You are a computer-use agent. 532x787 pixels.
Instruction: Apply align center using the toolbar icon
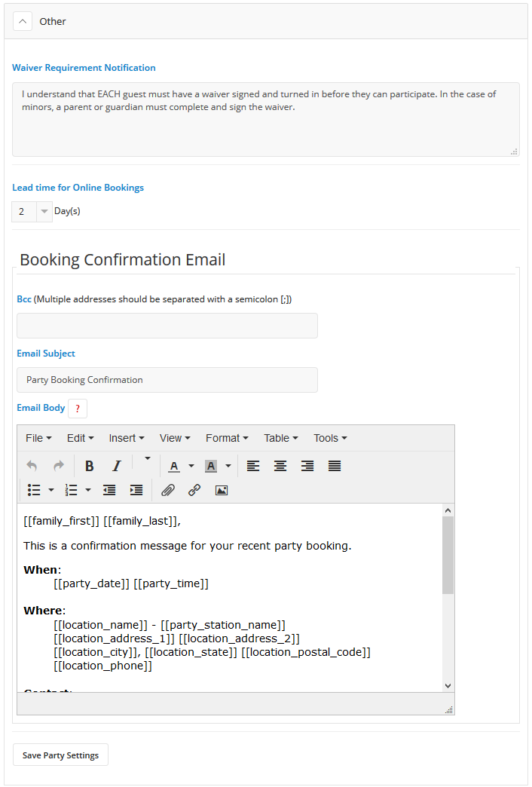click(280, 465)
